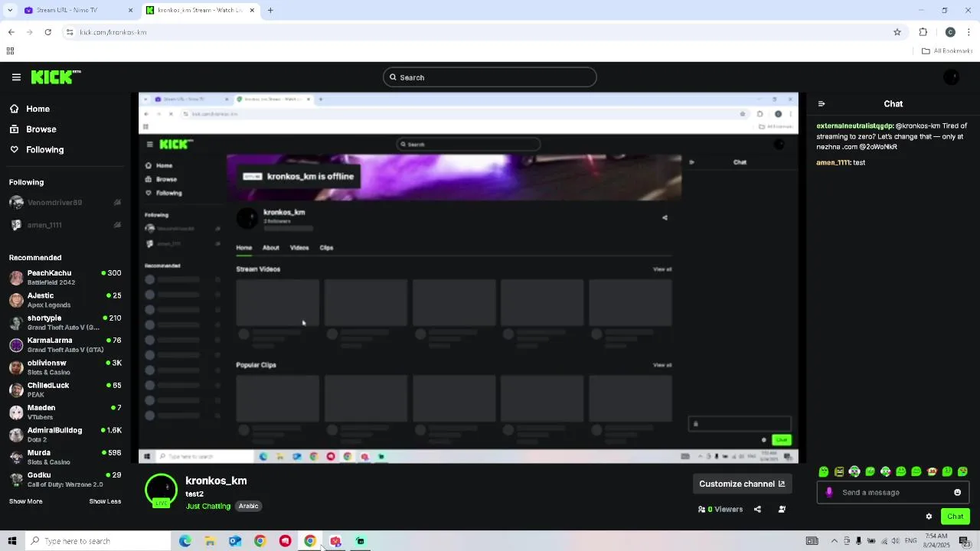
Task: Open the emoji picker smiley icon
Action: coord(957,492)
